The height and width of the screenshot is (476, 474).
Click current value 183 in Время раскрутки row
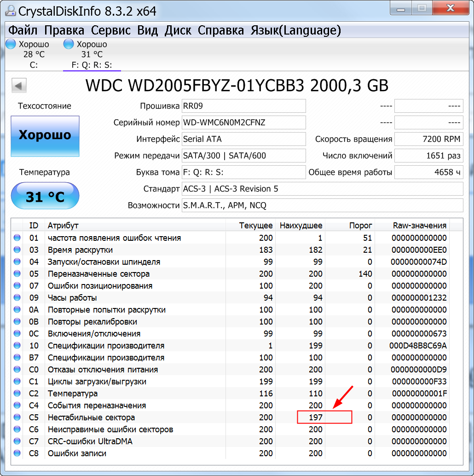pyautogui.click(x=266, y=250)
